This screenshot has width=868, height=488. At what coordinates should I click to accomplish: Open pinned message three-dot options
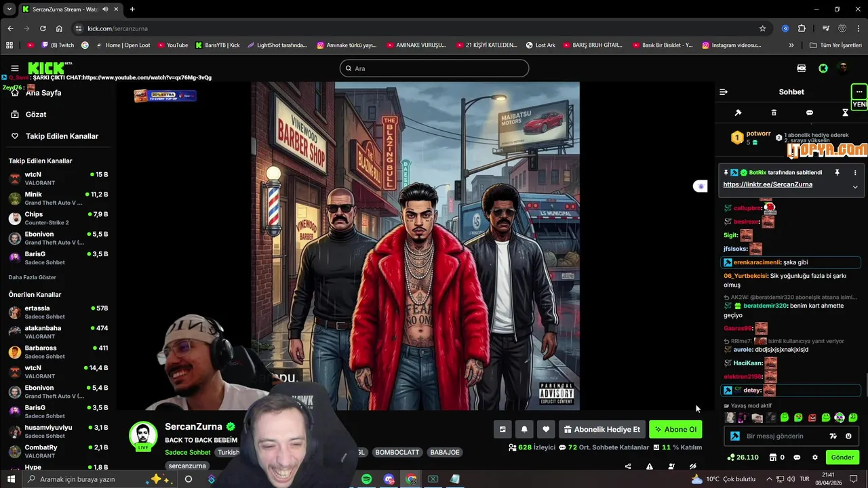(855, 173)
